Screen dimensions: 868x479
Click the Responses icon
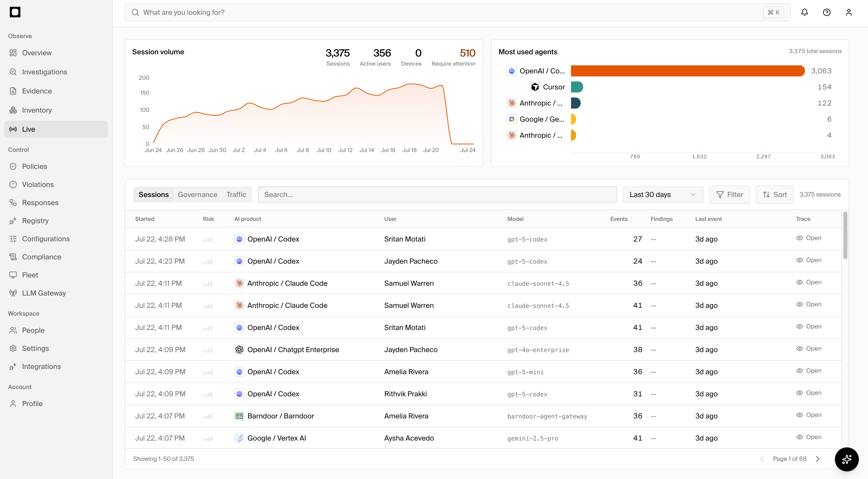(13, 203)
